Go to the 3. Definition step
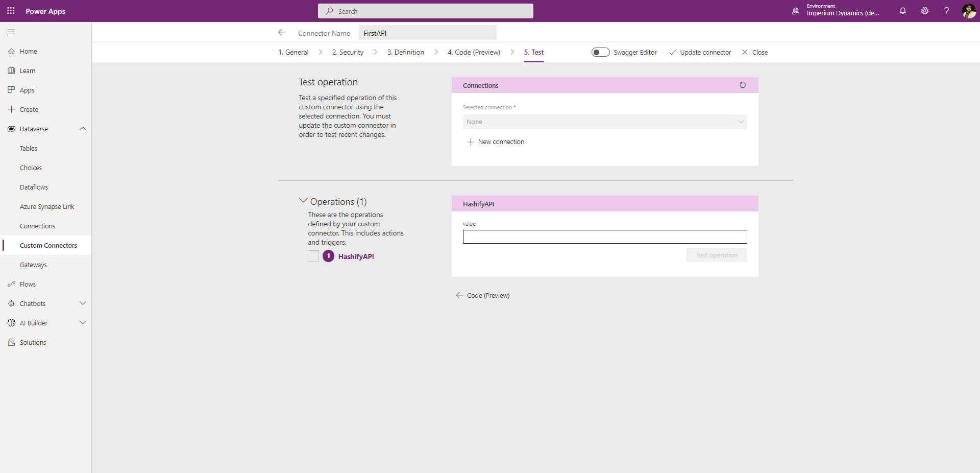Viewport: 980px width, 473px height. point(405,52)
